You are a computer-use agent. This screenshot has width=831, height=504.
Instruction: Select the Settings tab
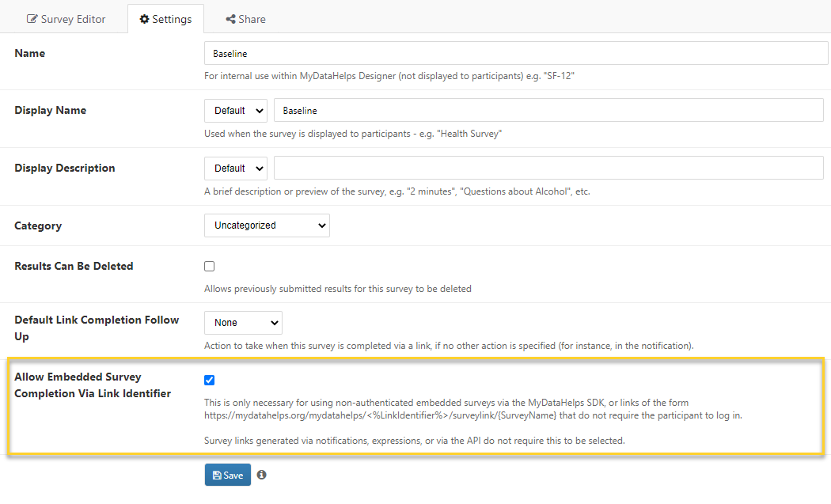(165, 19)
